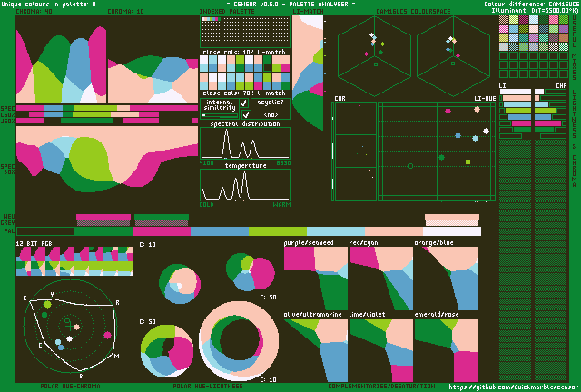Screen dimensions: 581x392
Task: Open the red/cyan complementary thumbnail
Action: tap(381, 279)
